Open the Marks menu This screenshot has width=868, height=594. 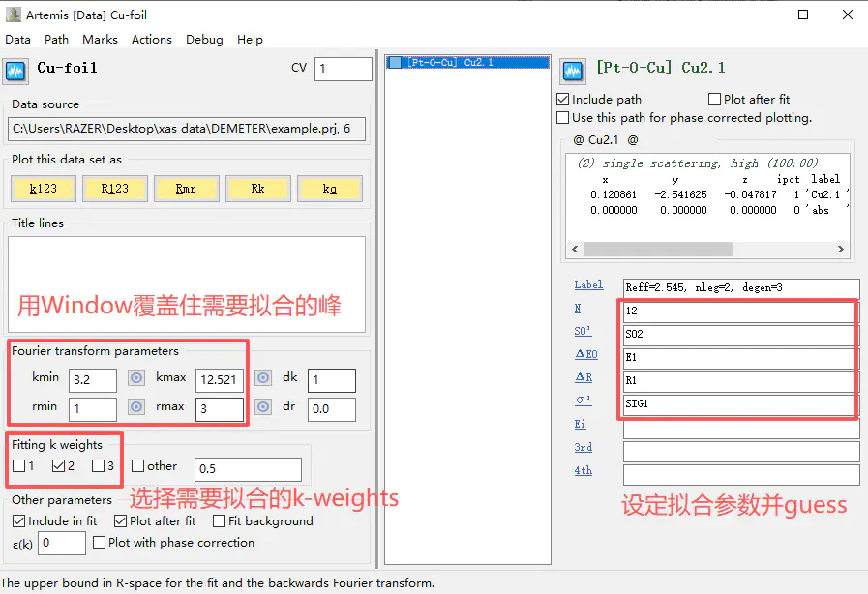coord(100,40)
